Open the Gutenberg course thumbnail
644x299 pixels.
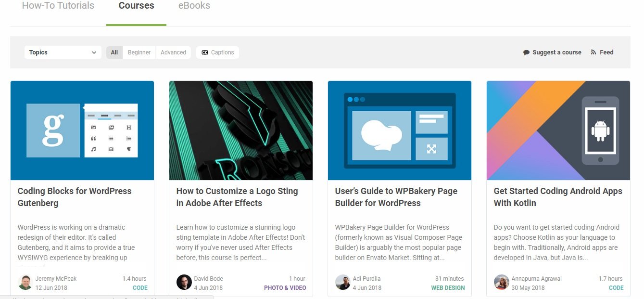[82, 130]
